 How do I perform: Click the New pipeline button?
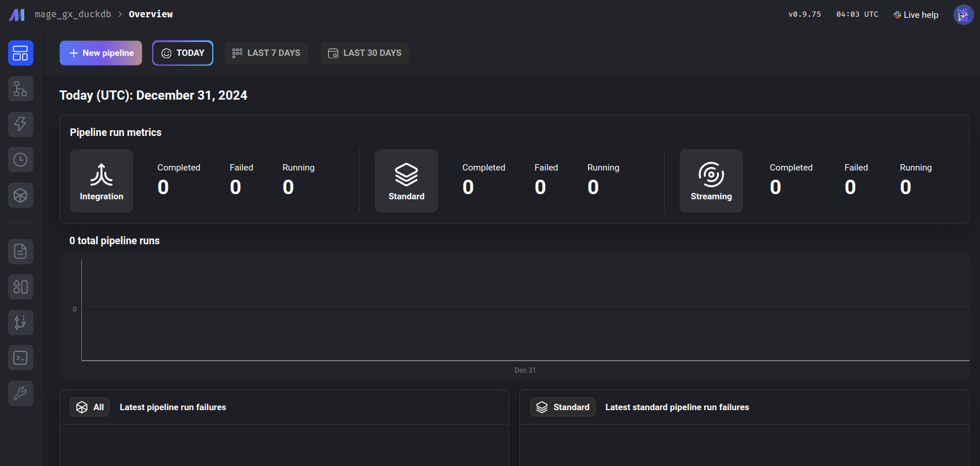101,53
